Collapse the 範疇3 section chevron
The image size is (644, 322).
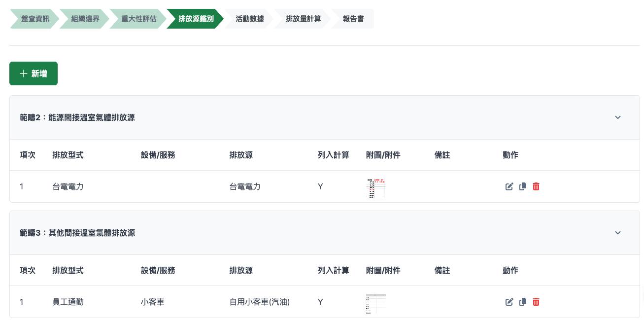(618, 233)
